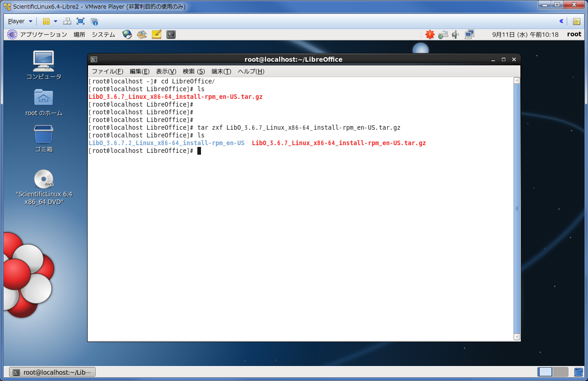Open the ヘルプ(H) menu in terminal
The width and height of the screenshot is (588, 381).
pyautogui.click(x=251, y=72)
